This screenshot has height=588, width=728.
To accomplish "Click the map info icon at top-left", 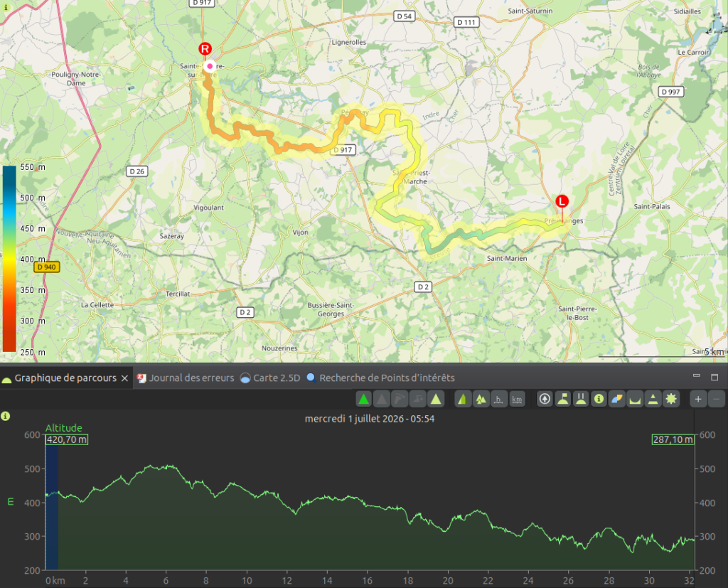I will click(x=6, y=7).
